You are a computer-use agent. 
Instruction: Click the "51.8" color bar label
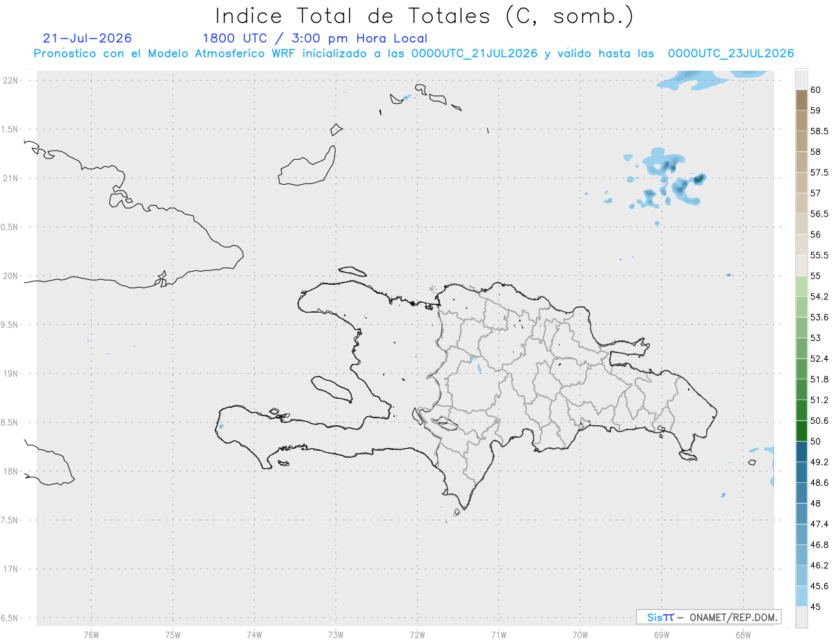click(819, 379)
